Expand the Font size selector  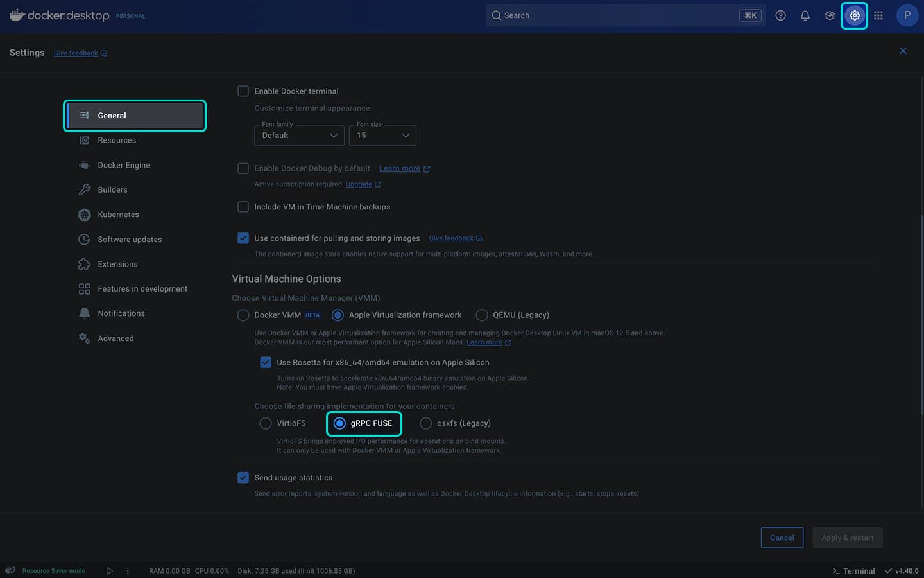tap(382, 135)
